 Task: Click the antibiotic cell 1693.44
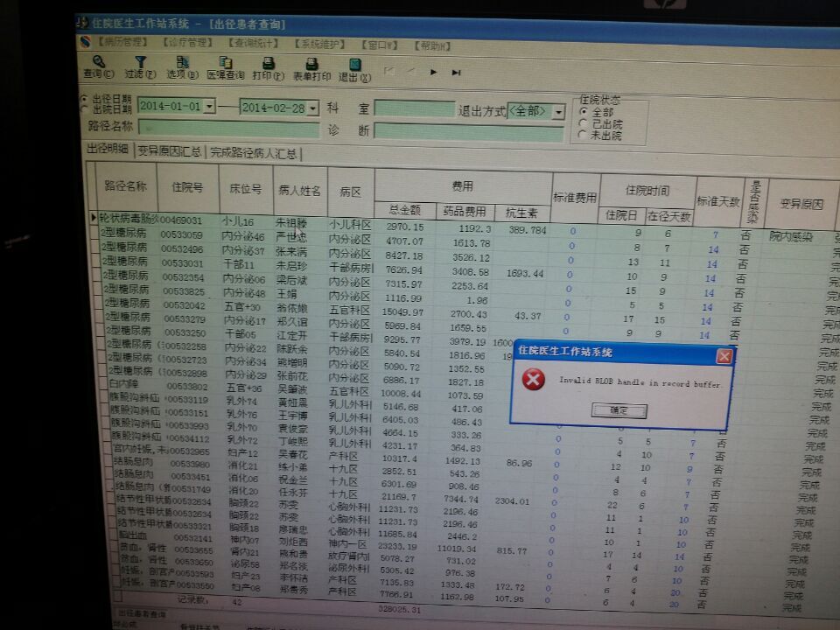[525, 274]
